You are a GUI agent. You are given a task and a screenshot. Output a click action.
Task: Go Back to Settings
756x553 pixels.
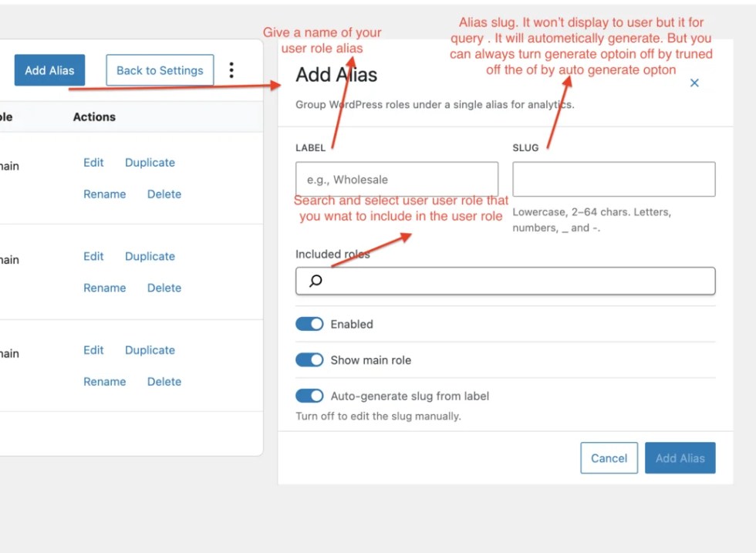click(159, 69)
